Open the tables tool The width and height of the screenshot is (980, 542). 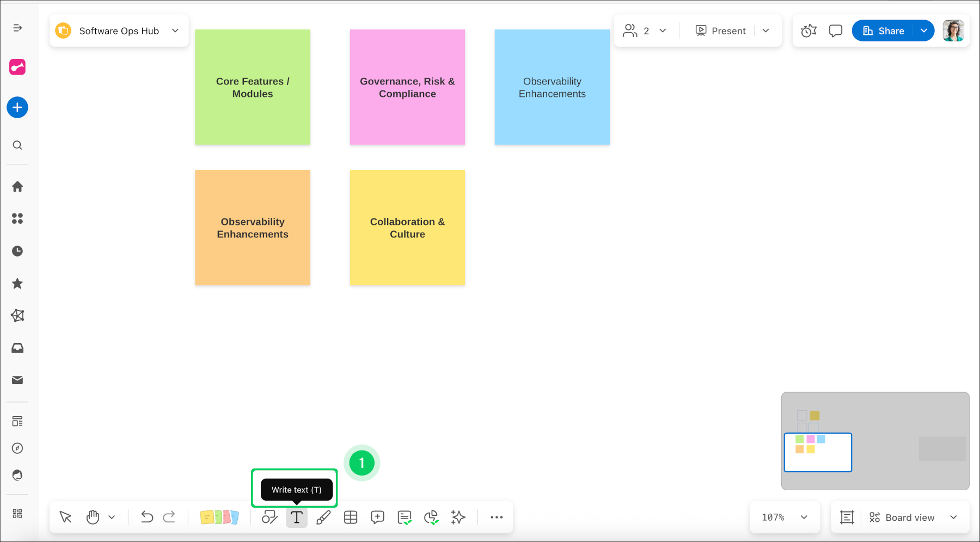pos(351,517)
